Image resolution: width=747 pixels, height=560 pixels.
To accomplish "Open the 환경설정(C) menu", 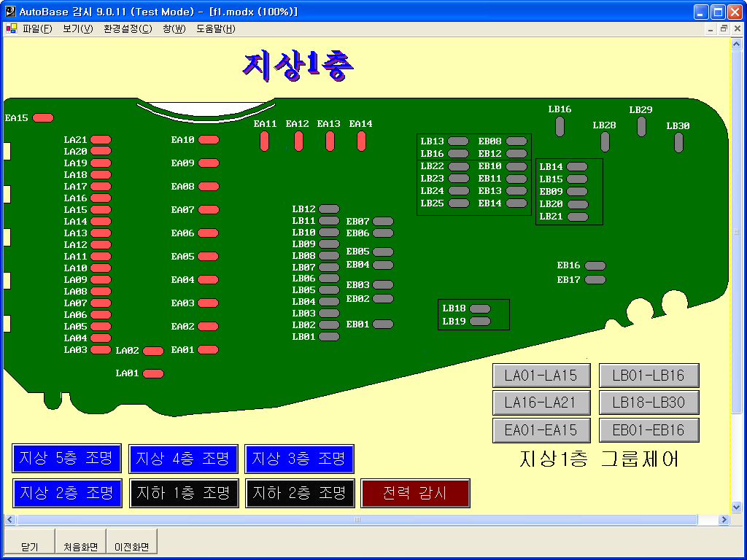I will 128,29.
